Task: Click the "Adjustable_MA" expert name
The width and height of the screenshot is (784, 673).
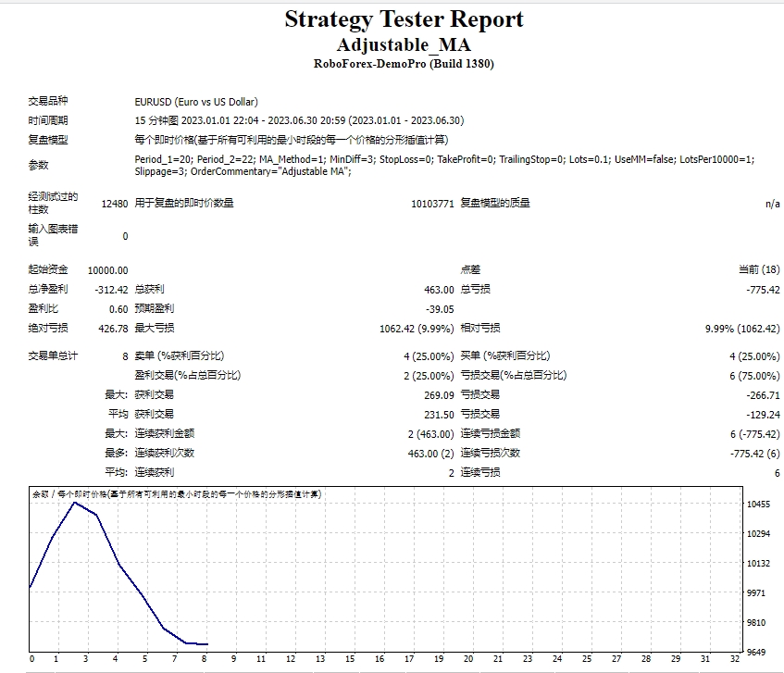Action: click(x=404, y=45)
